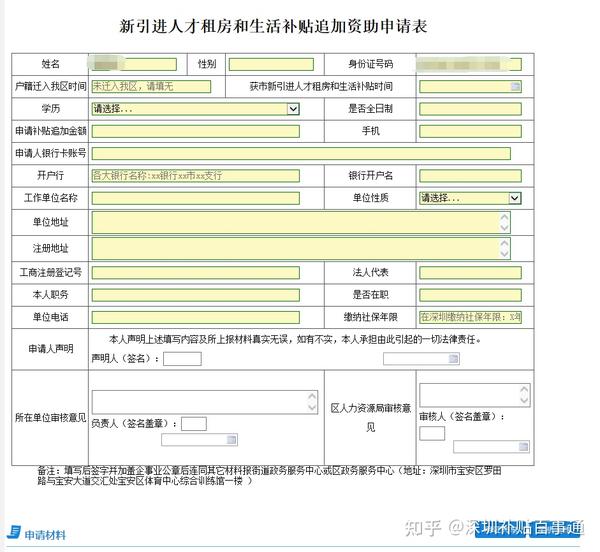The image size is (600, 552).
Task: Click the 工商注册登记号 input field
Action: click(196, 273)
